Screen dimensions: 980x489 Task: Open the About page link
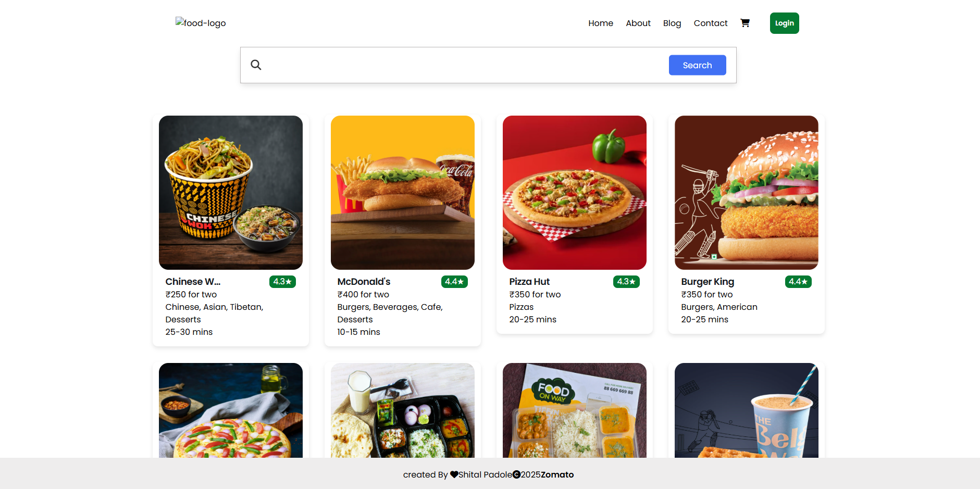638,23
